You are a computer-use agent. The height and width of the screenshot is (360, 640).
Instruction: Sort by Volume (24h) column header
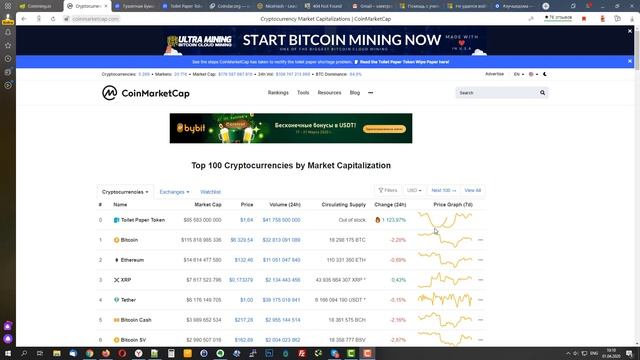tap(285, 204)
